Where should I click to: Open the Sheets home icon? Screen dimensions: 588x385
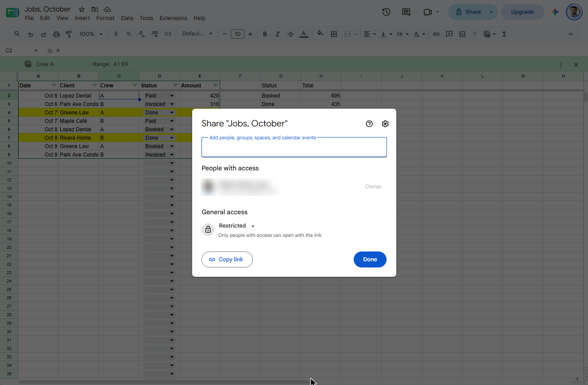pyautogui.click(x=12, y=13)
